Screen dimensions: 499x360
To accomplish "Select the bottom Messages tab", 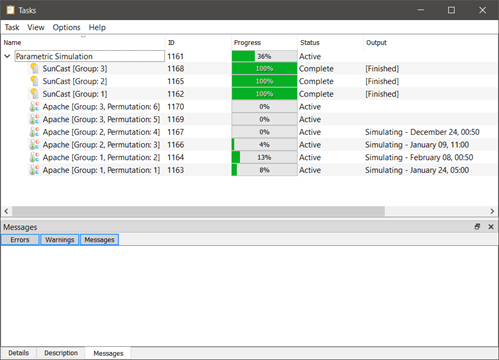I will 108,353.
